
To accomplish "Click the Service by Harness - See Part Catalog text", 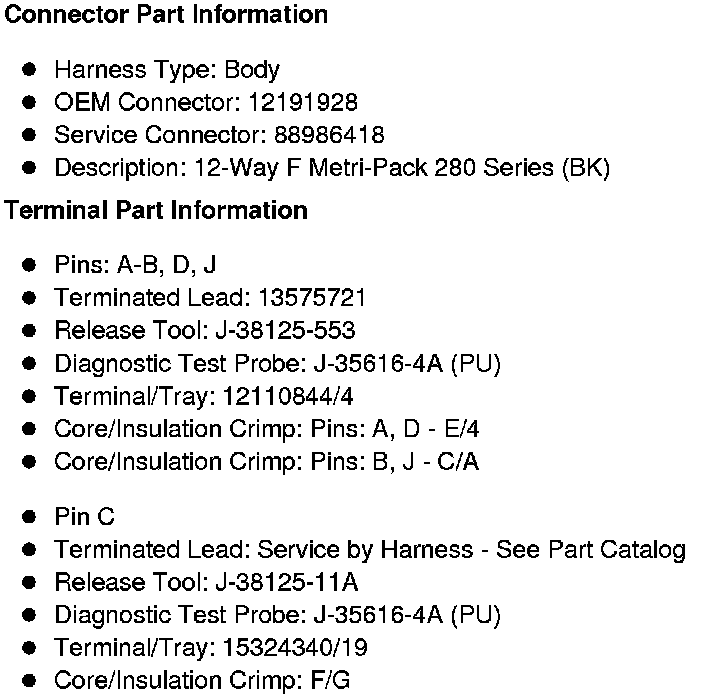I will [472, 549].
